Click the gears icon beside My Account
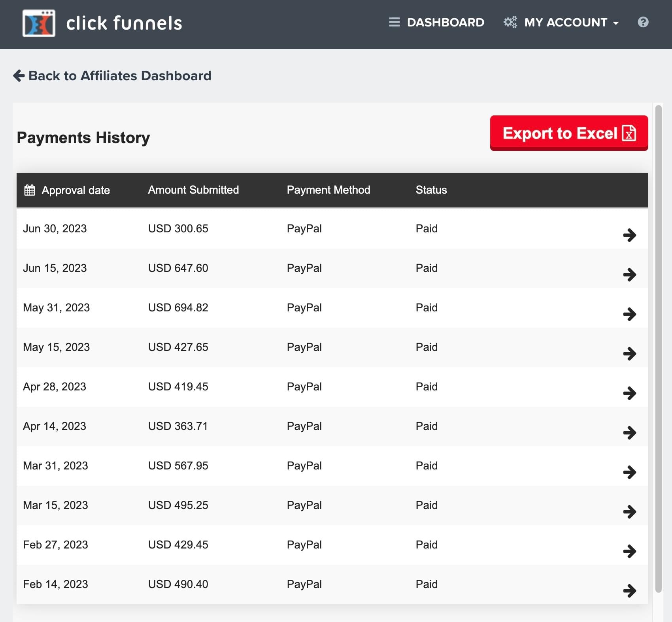 pos(510,22)
